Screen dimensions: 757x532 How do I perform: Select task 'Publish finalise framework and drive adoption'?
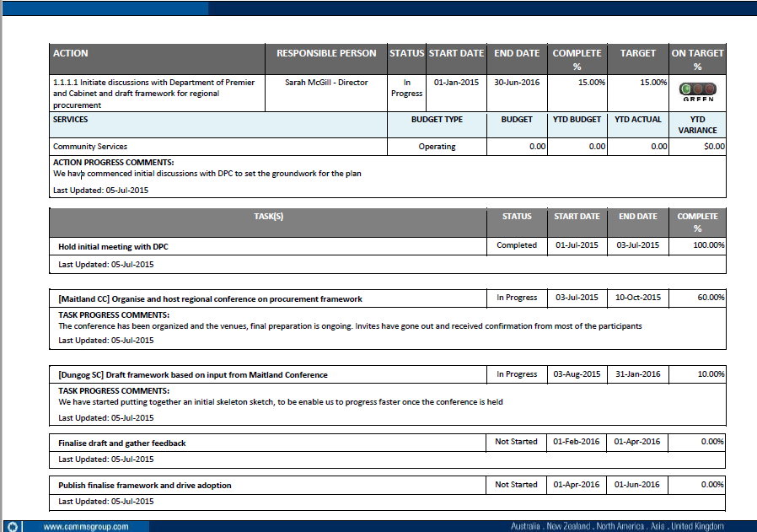(145, 486)
